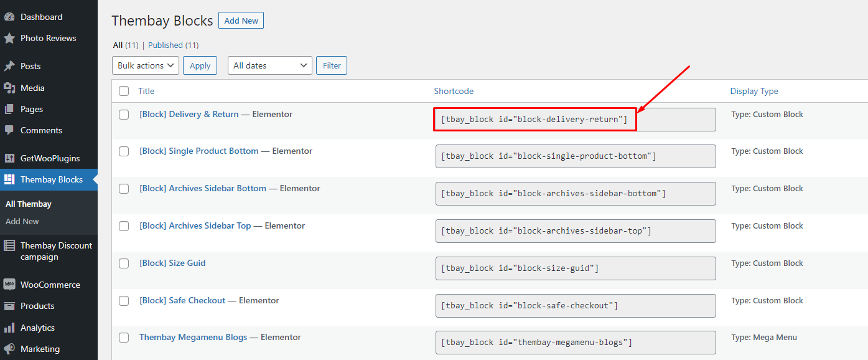Click the Media library icon

9,88
